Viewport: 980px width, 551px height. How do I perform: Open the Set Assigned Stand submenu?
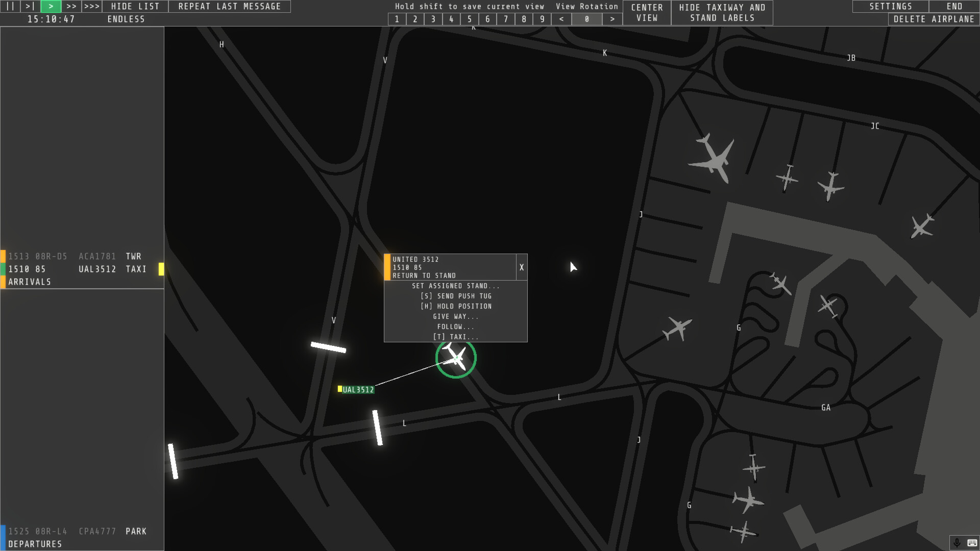(x=455, y=286)
